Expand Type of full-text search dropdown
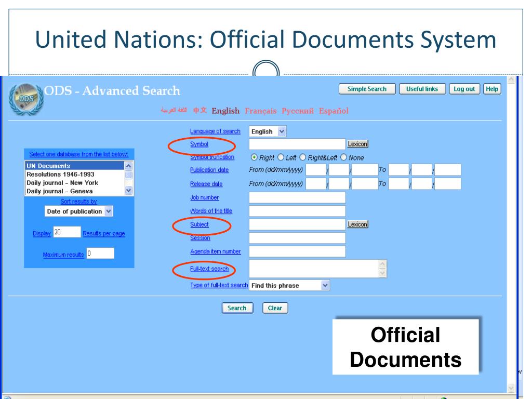532x399 pixels. tap(325, 285)
